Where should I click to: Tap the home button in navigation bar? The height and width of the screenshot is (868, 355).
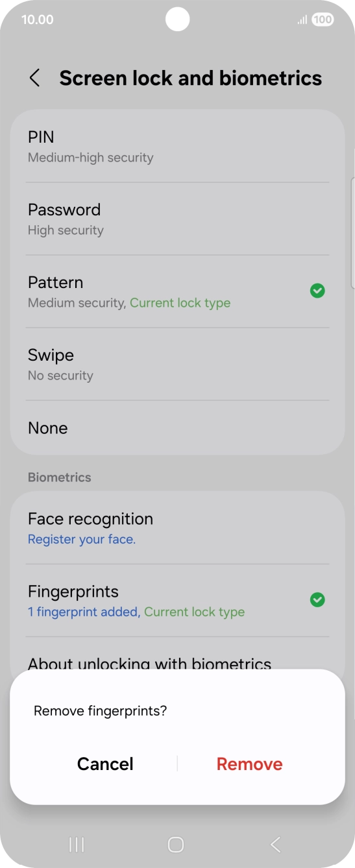(x=176, y=844)
